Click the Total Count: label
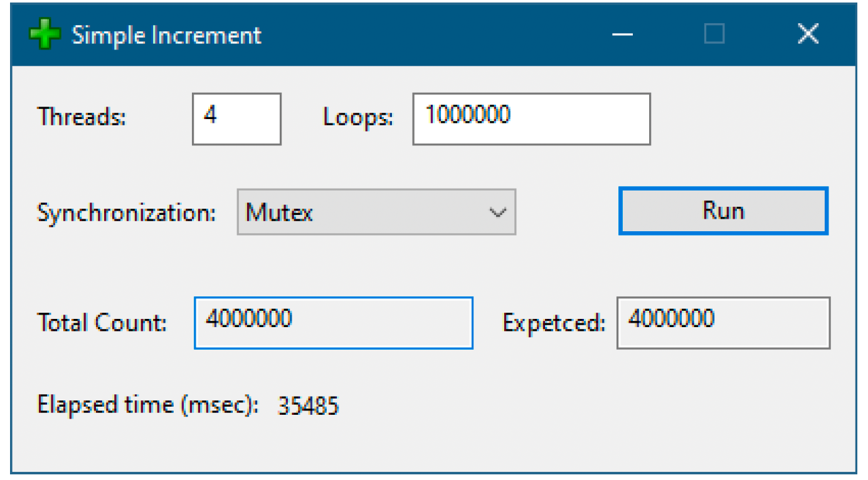 click(102, 323)
